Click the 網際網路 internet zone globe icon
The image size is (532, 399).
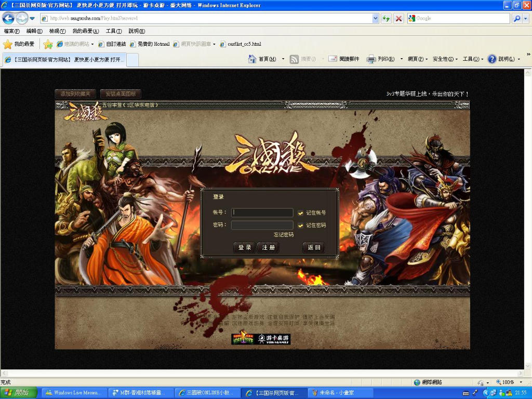point(417,382)
